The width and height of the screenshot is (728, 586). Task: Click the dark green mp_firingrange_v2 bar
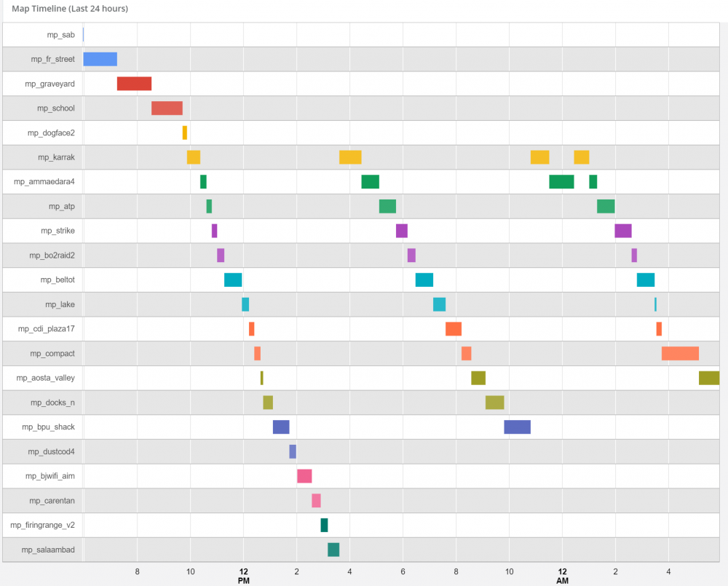pos(324,526)
